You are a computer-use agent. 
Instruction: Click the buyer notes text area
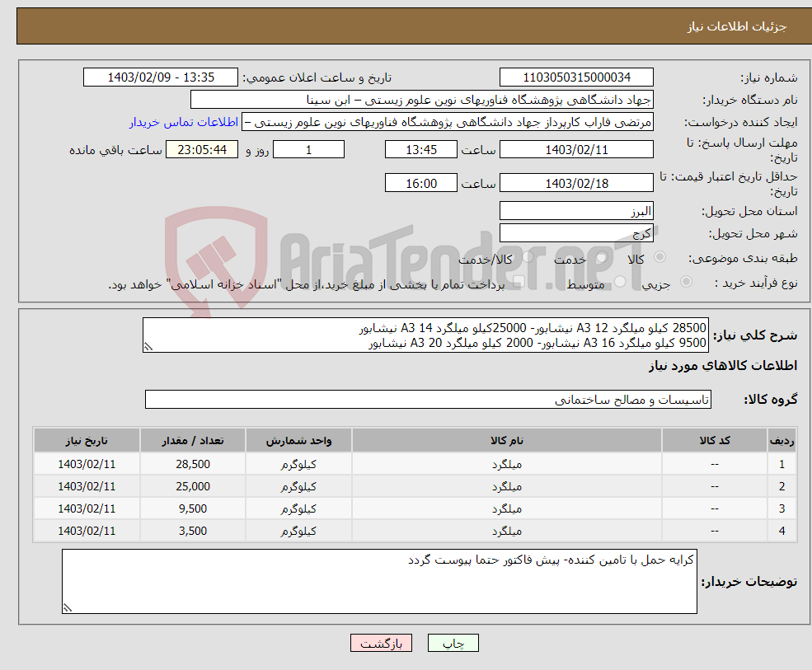379,582
